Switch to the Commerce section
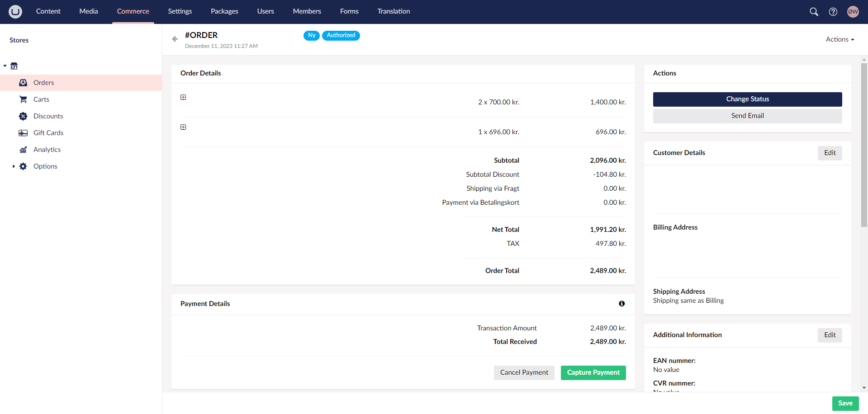Screen dimensions: 868x414 point(133,11)
